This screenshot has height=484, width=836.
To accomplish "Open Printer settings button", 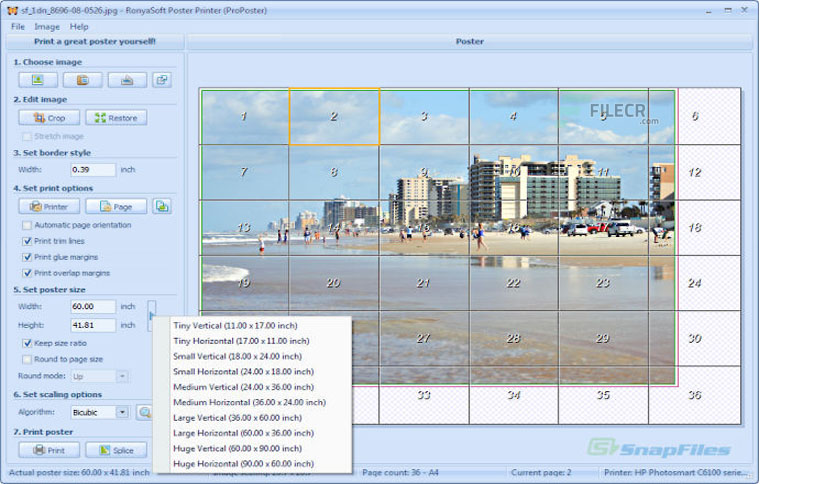I will point(49,206).
